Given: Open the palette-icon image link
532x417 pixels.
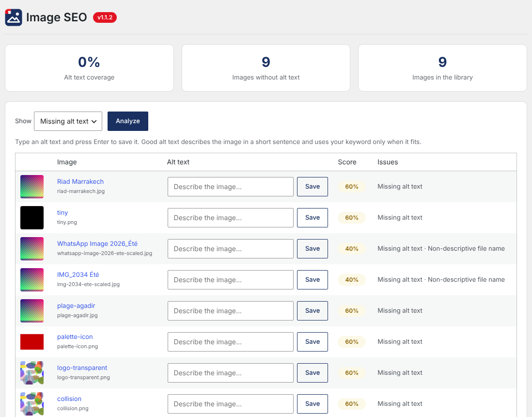Looking at the screenshot, I should [x=75, y=337].
